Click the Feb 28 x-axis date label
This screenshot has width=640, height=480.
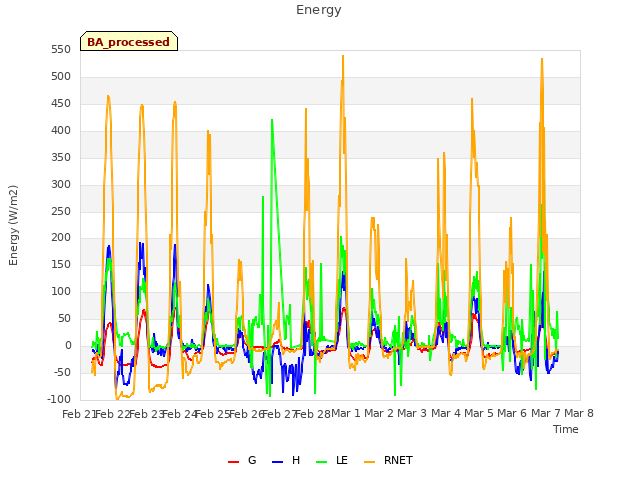(313, 414)
